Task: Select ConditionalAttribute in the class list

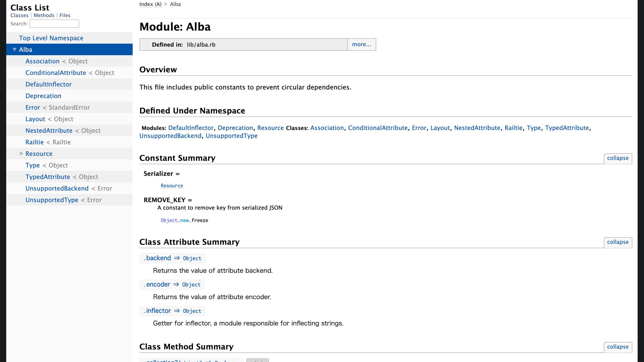Action: click(56, 73)
